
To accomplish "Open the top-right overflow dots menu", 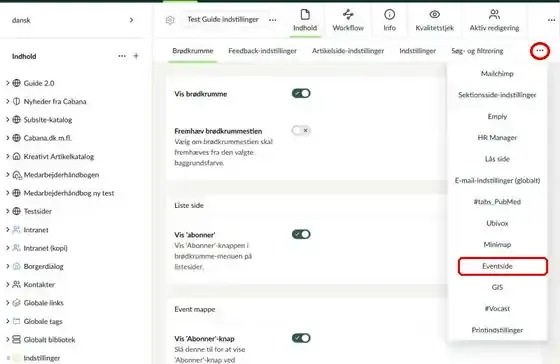I will point(551,20).
